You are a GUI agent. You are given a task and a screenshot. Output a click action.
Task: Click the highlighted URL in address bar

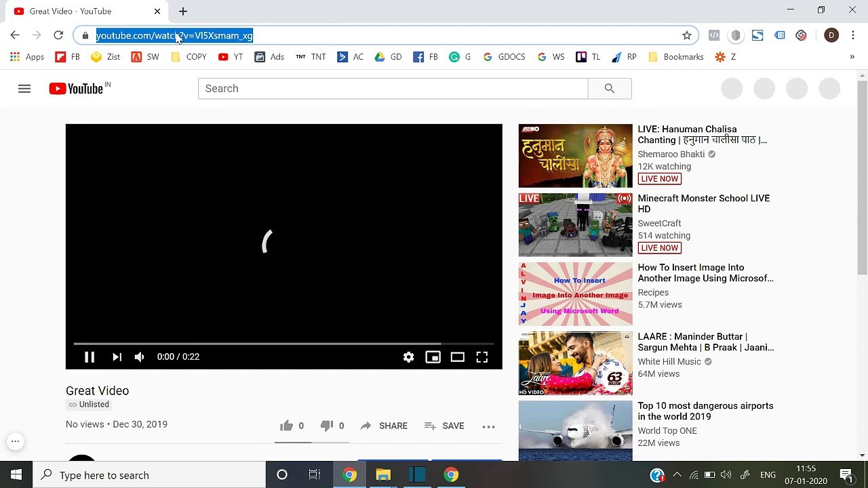pos(174,35)
